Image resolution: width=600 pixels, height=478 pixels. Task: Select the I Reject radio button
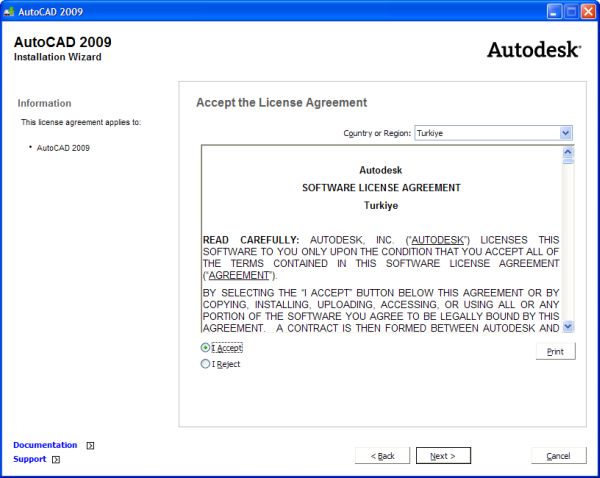[x=205, y=364]
